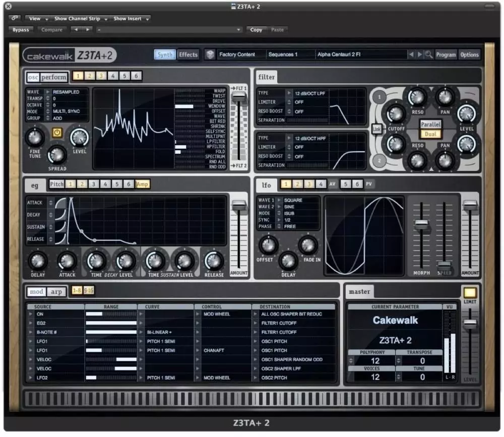Adjust oscillator Level knob
This screenshot has height=437, width=504.
point(80,138)
